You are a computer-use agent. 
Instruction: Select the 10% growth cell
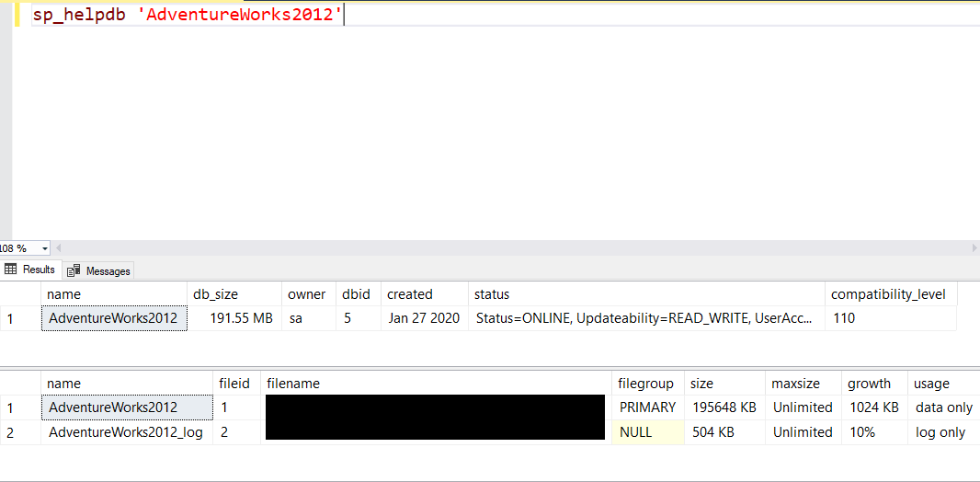(873, 432)
